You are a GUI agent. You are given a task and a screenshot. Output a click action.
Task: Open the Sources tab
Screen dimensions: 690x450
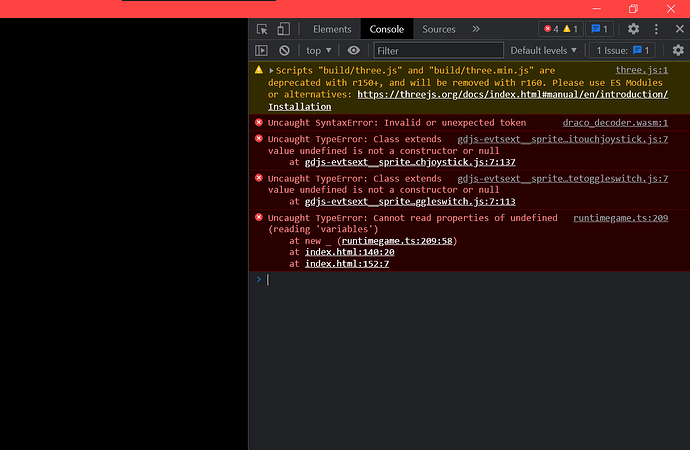tap(439, 29)
